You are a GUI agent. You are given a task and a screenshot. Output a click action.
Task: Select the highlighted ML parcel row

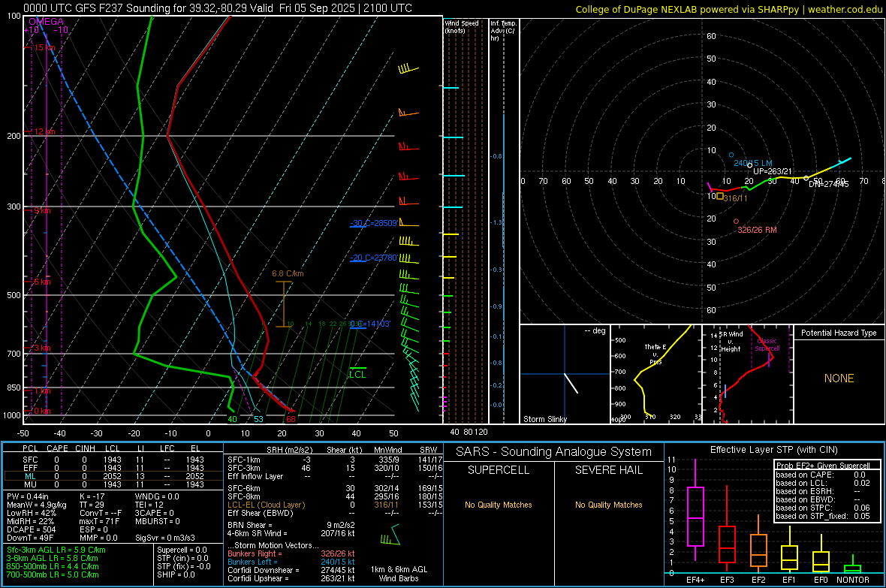113,476
